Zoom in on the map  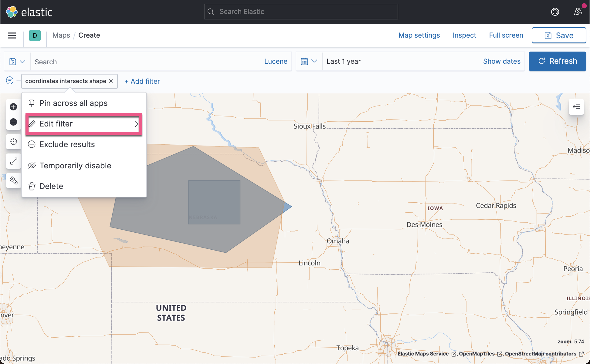pos(13,106)
